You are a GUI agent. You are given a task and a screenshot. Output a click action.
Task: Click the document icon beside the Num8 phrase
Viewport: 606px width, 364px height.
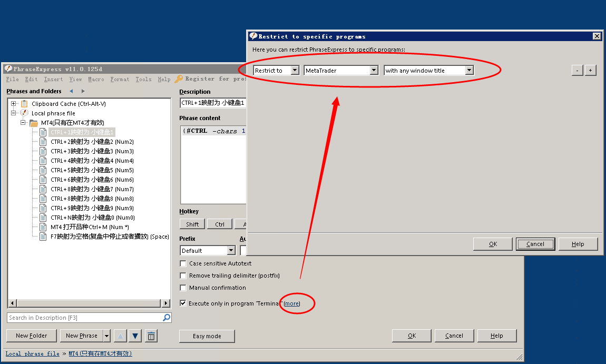coord(43,198)
